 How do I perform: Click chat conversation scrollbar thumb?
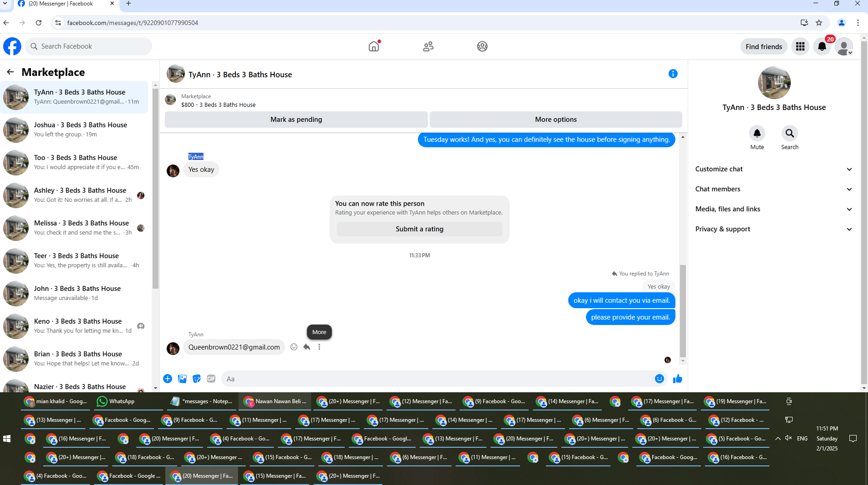683,310
